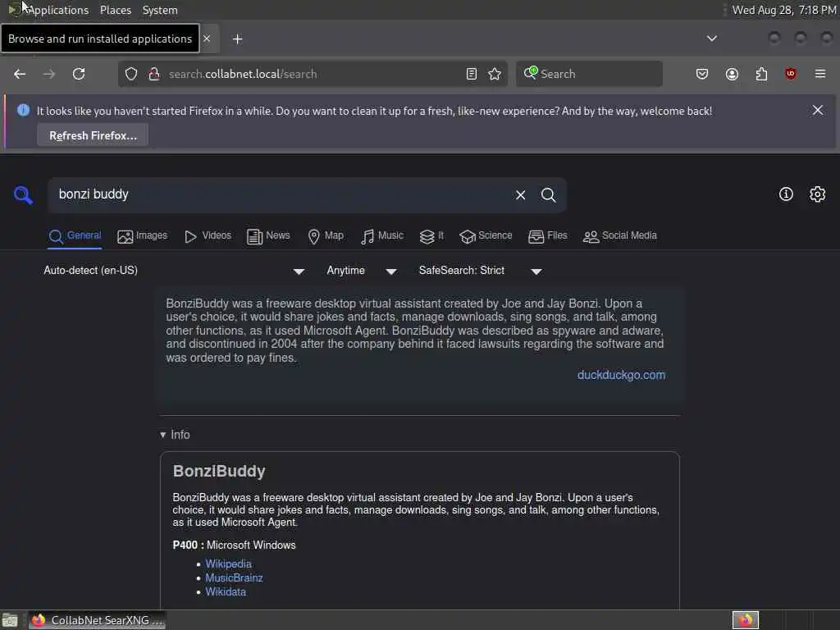840x630 pixels.
Task: Switch to the Videos category
Action: pyautogui.click(x=208, y=235)
